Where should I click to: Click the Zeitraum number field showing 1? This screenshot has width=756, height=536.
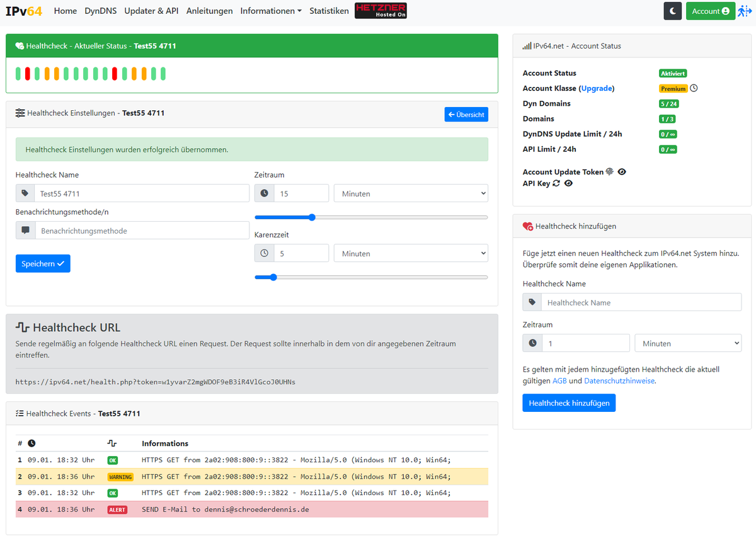click(586, 343)
